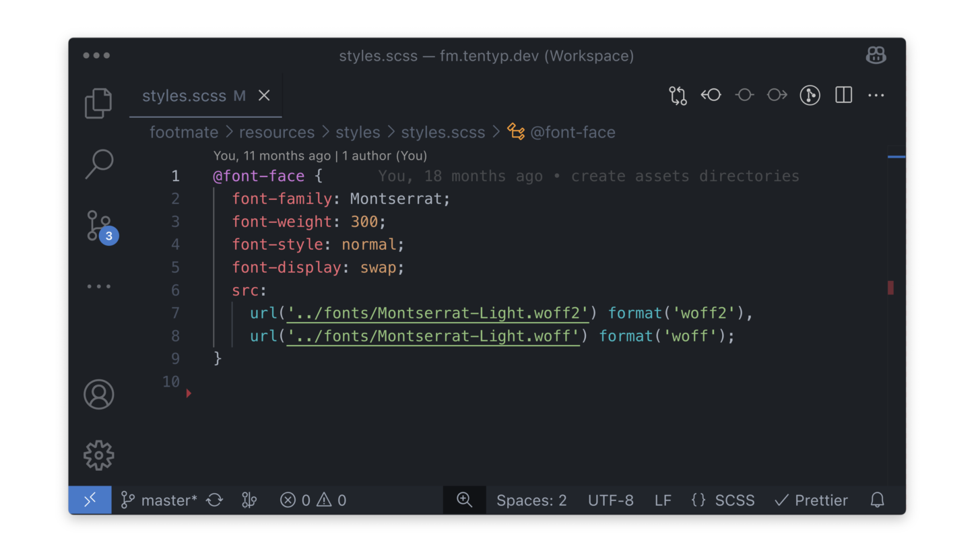Split the editor to the right
Image resolution: width=980 pixels, height=551 pixels.
[843, 95]
